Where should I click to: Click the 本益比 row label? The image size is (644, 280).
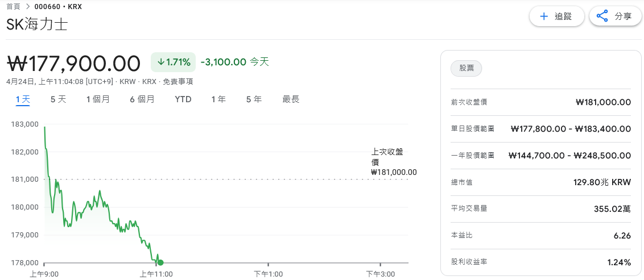[461, 235]
